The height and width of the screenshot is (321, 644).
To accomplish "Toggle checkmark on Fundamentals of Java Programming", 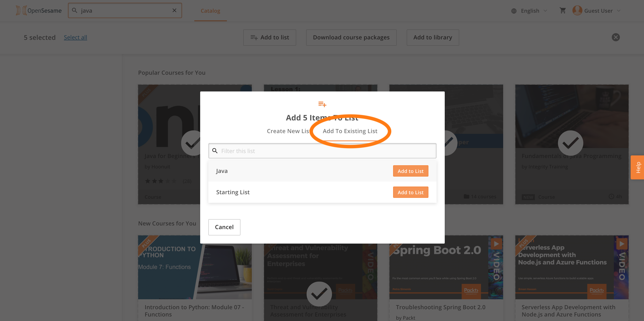I will pos(570,143).
